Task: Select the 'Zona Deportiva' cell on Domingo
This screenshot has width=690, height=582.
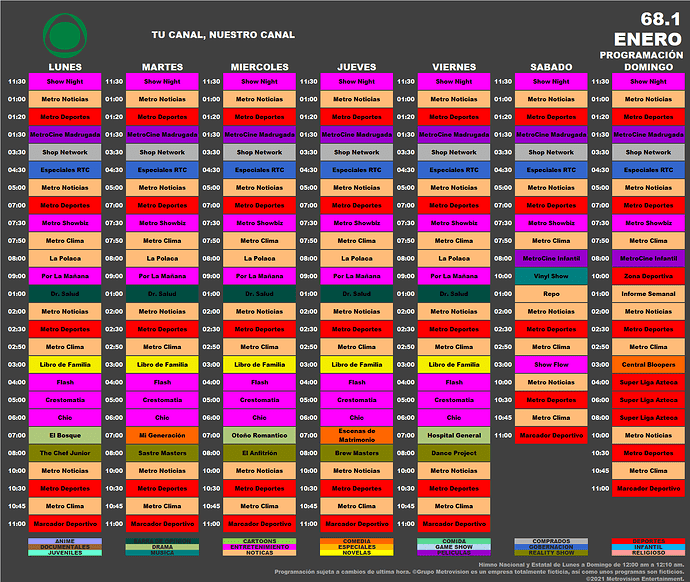Action: click(x=649, y=276)
